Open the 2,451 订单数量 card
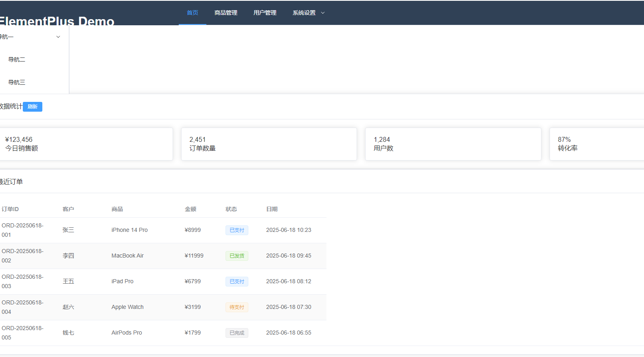The image size is (644, 357). click(269, 144)
